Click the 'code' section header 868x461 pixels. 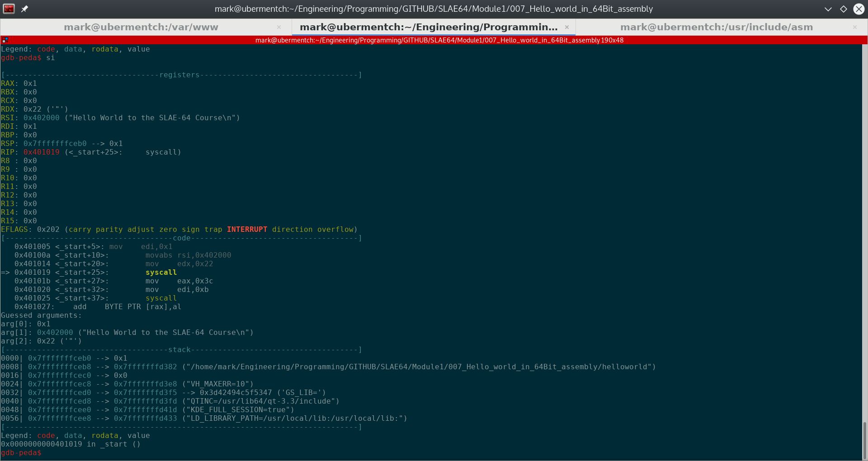(182, 238)
